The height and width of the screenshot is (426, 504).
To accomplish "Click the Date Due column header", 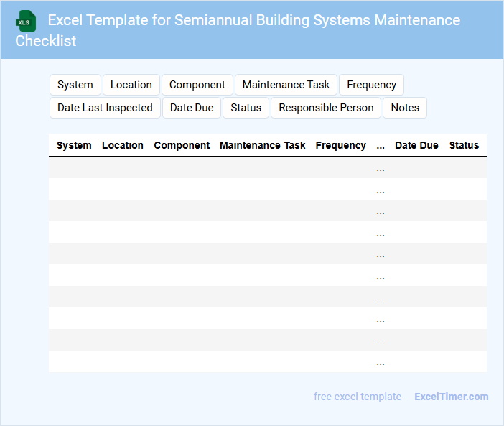I will [x=416, y=145].
